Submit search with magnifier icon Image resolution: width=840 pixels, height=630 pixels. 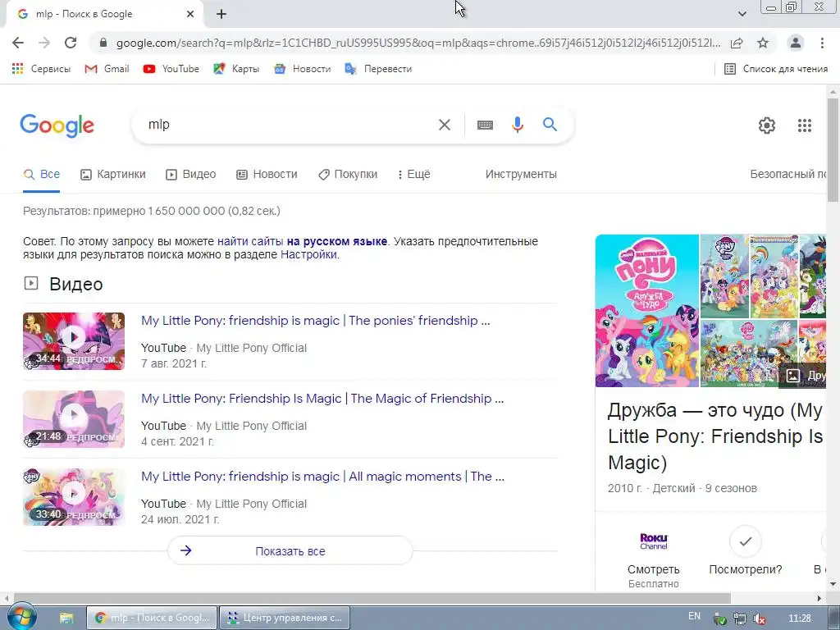[x=550, y=125]
